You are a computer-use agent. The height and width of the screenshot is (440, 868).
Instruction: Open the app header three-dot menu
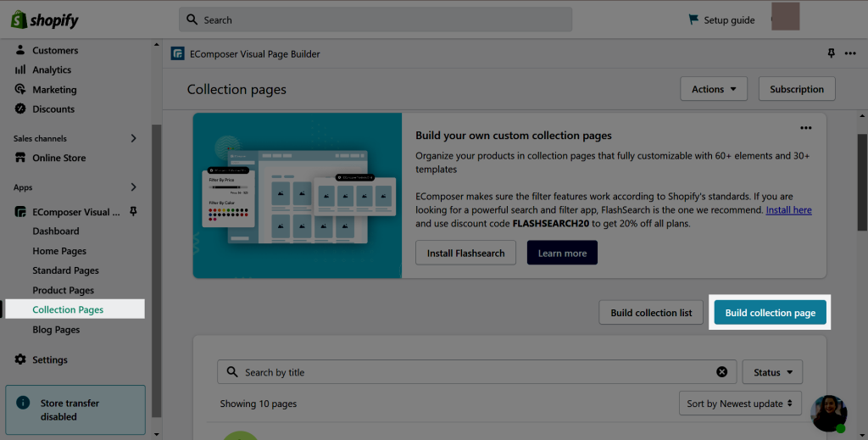(850, 53)
